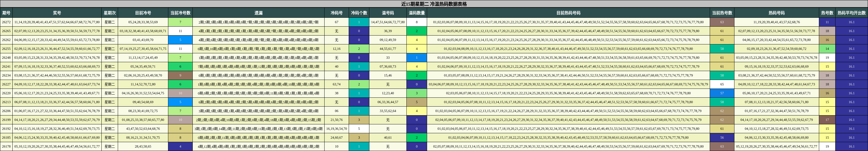Click cold code cell 16,19,36,54,70
This screenshot has width=868, height=151.
[x=337, y=129]
